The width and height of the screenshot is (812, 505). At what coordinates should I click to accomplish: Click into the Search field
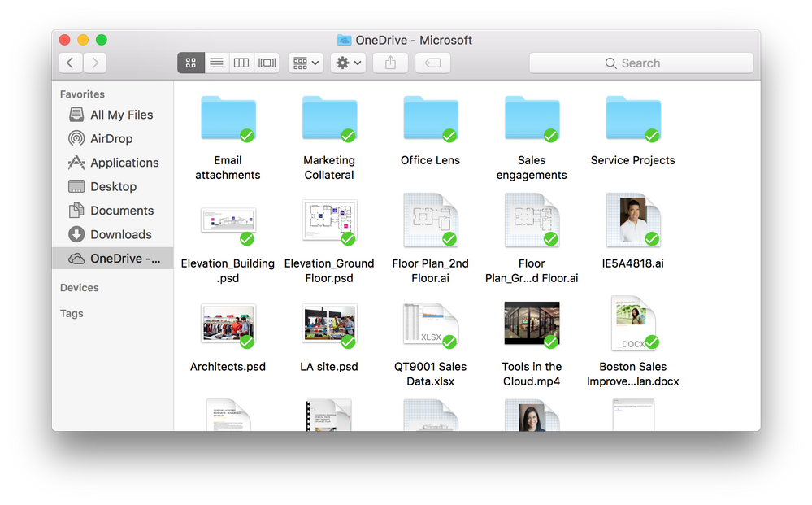(x=641, y=63)
